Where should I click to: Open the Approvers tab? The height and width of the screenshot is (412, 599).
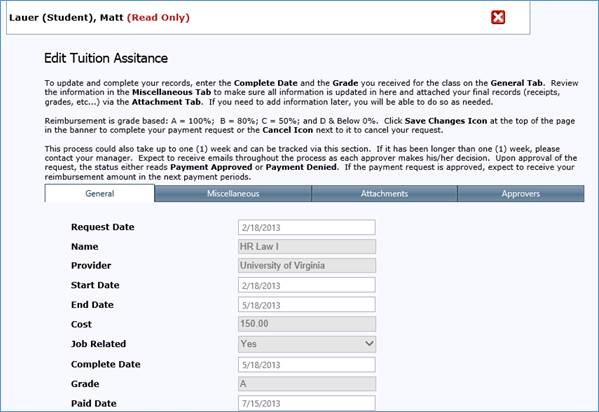(x=521, y=193)
